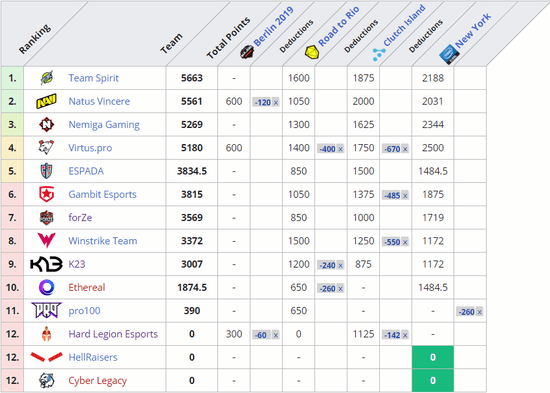Open the New York tournament link

tap(473, 31)
